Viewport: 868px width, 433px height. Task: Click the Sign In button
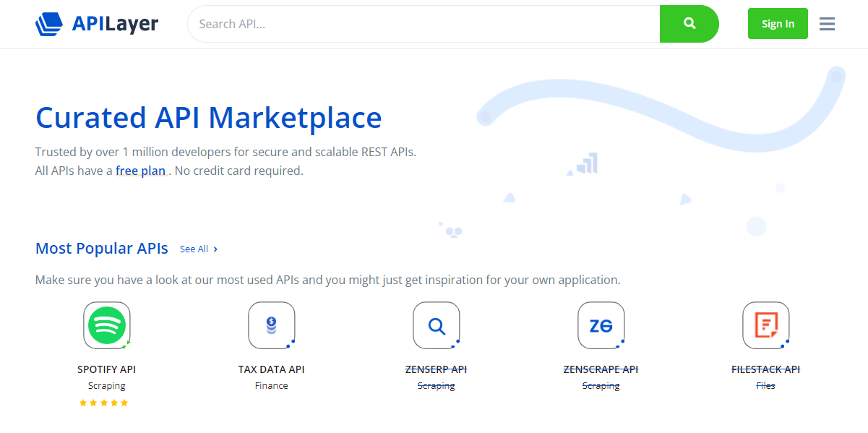click(778, 24)
